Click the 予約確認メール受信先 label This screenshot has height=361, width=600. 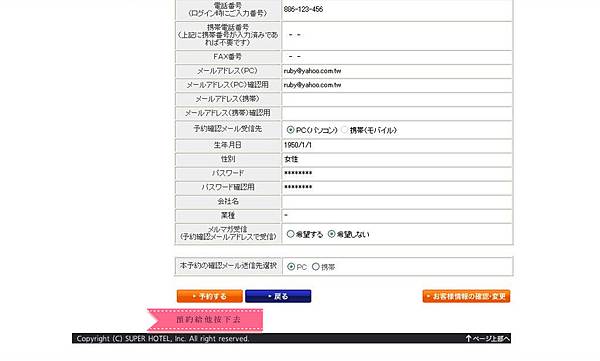(x=228, y=129)
